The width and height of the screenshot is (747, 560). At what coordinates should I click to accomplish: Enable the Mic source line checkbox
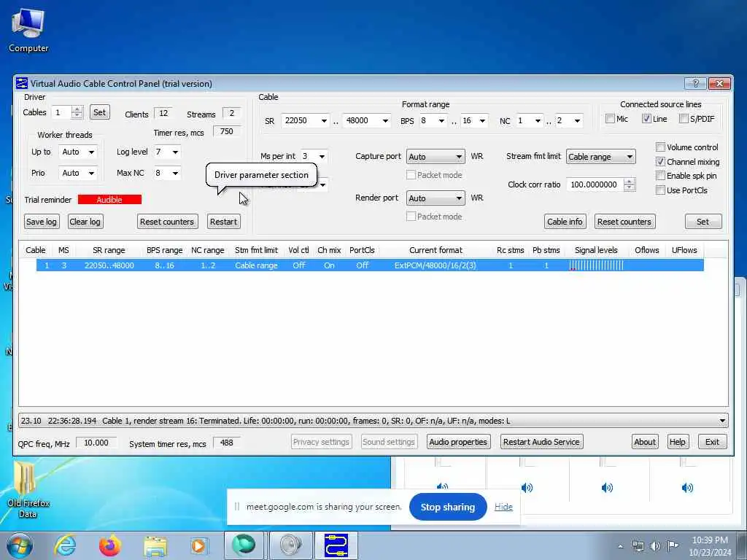click(x=610, y=119)
